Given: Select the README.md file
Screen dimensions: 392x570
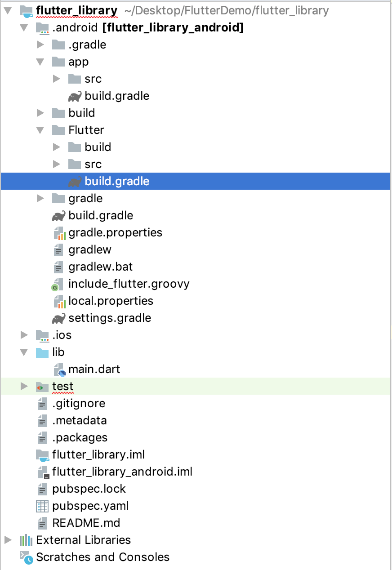Looking at the screenshot, I should pos(86,523).
